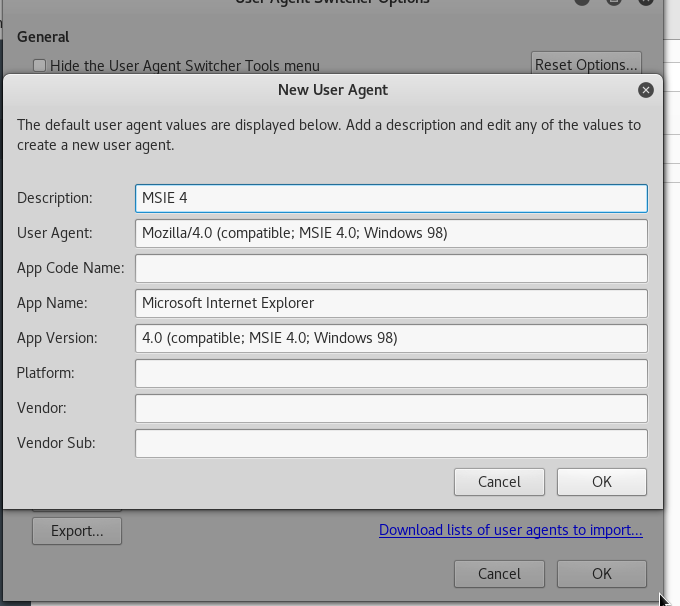
Task: Click the Vendor Sub text box
Action: click(391, 443)
